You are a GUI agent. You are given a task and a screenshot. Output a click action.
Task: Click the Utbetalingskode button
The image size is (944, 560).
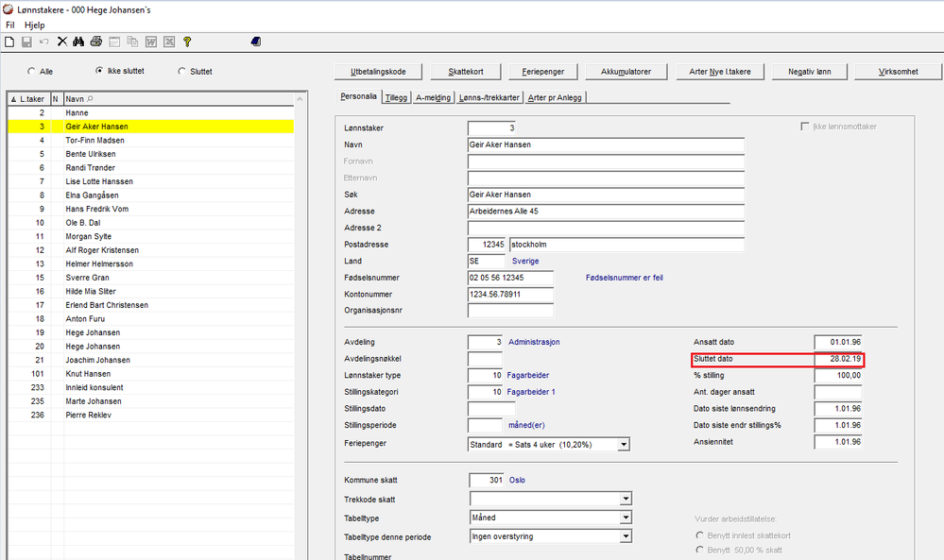[378, 72]
